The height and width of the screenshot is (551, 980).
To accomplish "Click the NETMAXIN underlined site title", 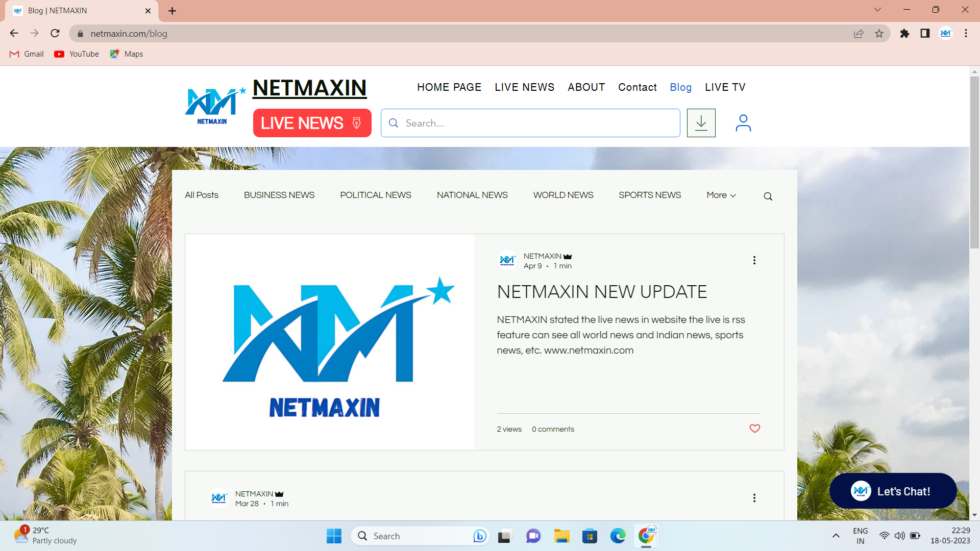I will click(309, 88).
